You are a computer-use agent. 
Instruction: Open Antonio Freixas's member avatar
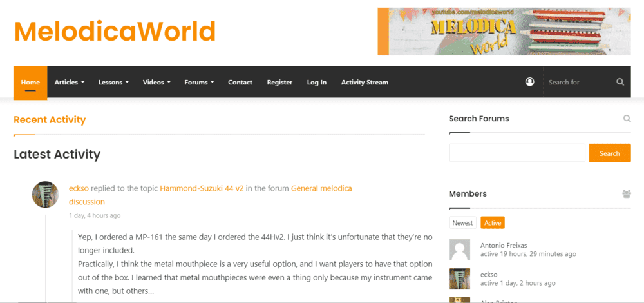tap(460, 249)
